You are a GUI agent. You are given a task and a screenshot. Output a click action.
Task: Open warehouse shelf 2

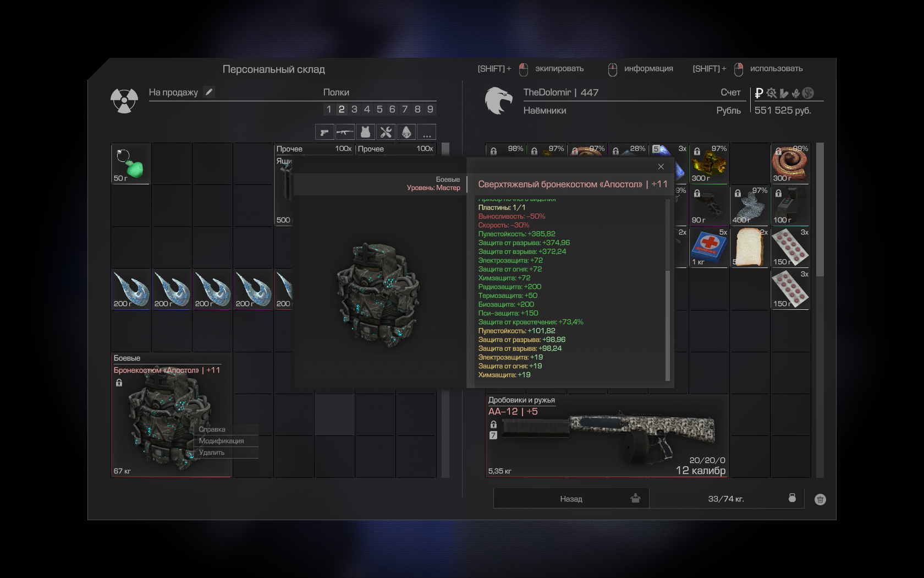click(x=342, y=109)
